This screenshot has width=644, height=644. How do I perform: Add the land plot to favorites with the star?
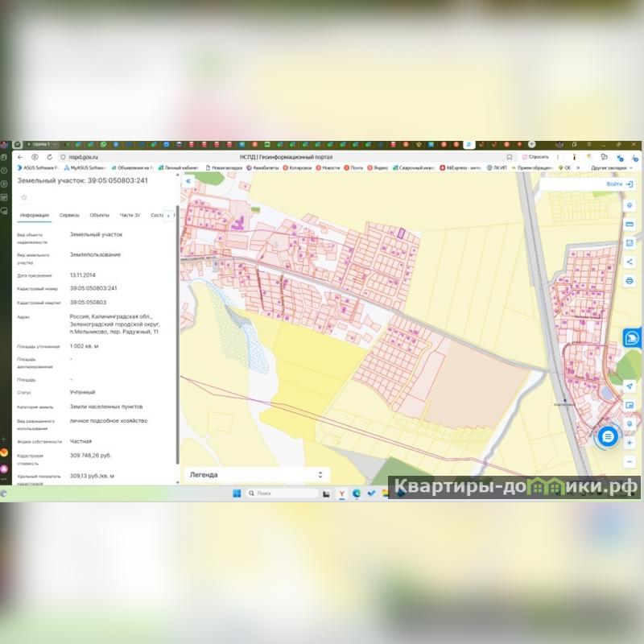click(23, 197)
